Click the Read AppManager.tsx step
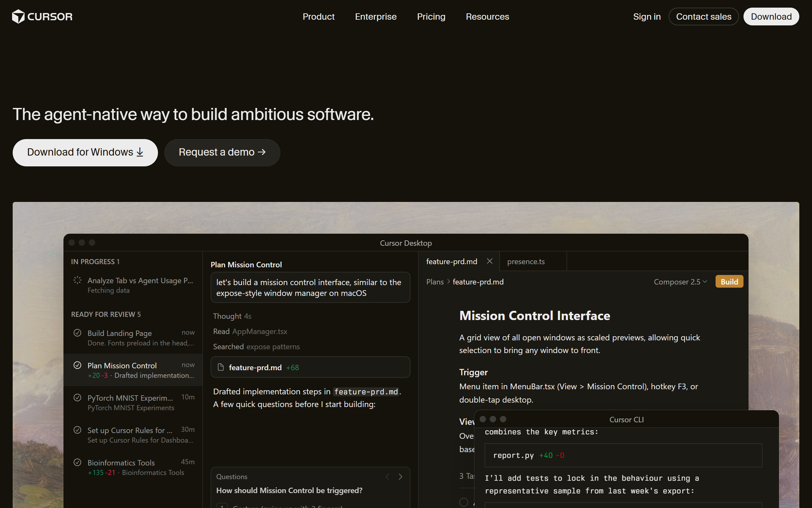 250,331
